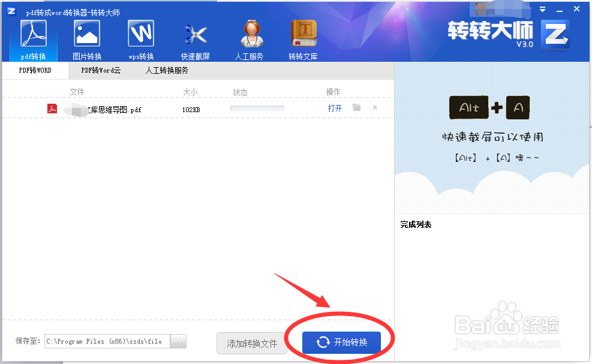Open the wps转换 tool
Image resolution: width=592 pixels, height=364 pixels.
[141, 40]
